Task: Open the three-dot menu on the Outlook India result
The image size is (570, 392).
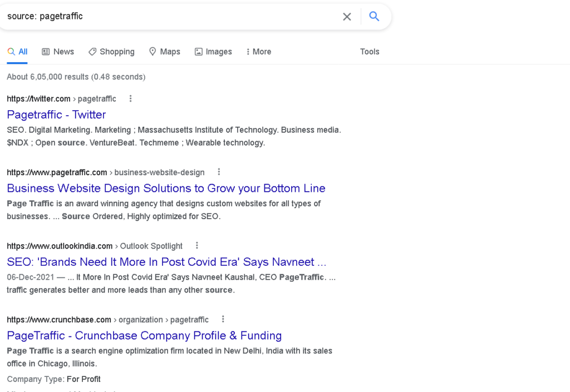Action: [x=196, y=245]
